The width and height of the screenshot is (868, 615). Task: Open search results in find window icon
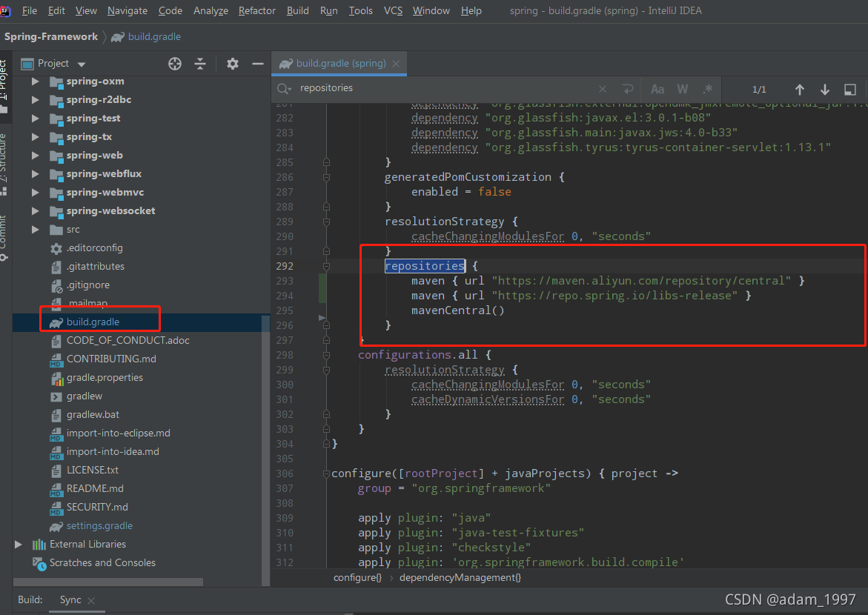(850, 89)
